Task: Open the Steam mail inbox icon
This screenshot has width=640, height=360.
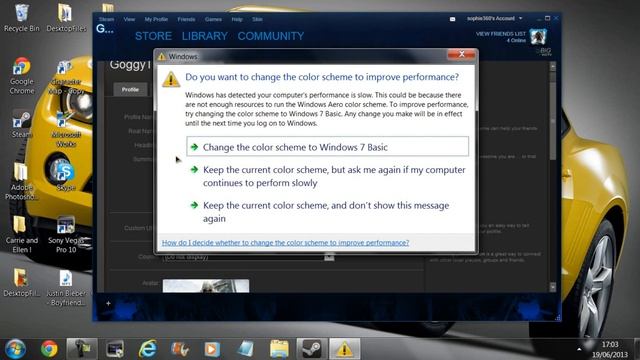Action: tap(452, 19)
